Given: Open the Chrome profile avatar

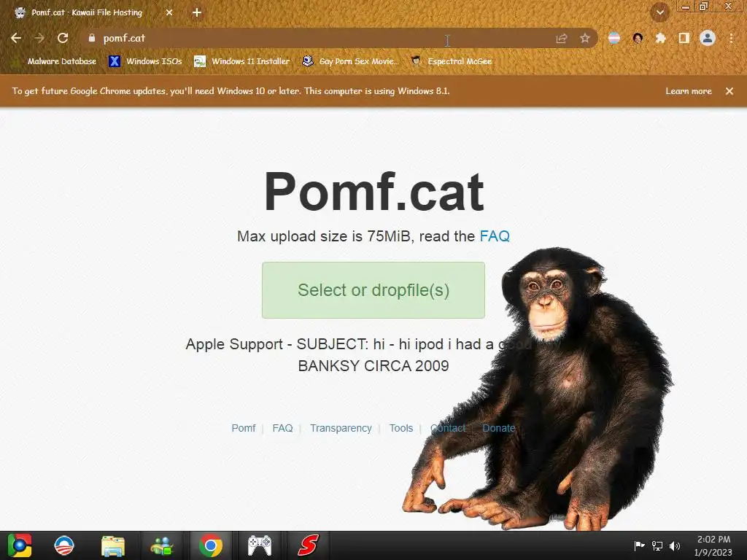Looking at the screenshot, I should (x=708, y=38).
